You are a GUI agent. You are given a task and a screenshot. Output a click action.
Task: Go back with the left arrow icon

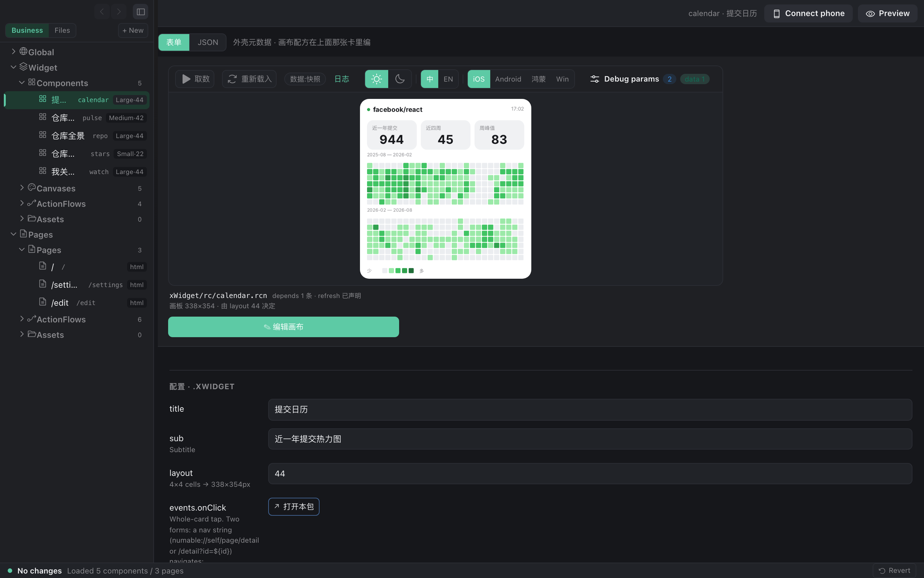click(x=102, y=12)
